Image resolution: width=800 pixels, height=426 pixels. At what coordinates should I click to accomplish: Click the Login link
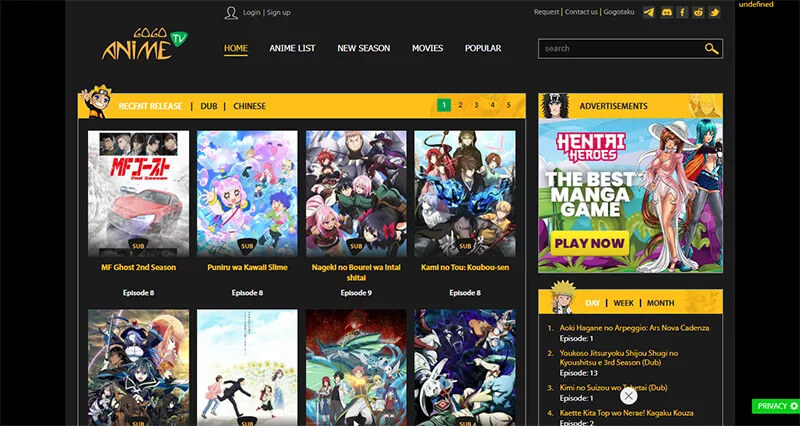[252, 12]
